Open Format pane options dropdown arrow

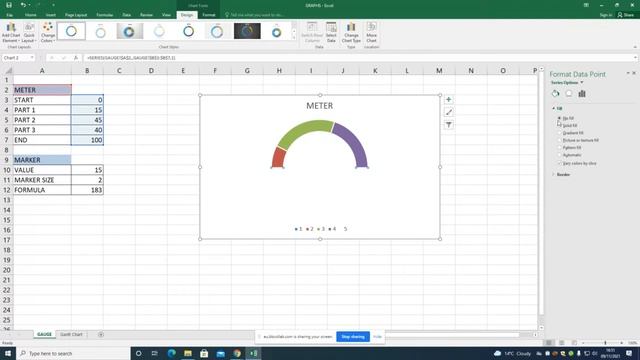628,73
